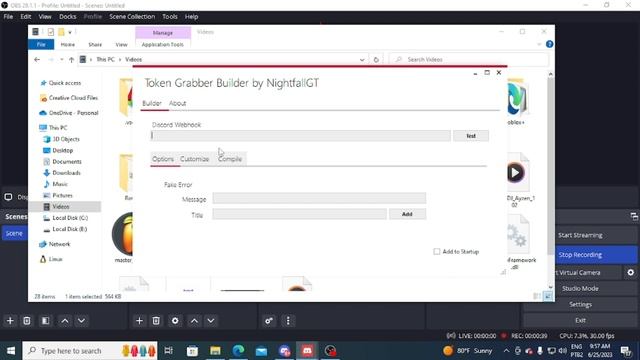Select the Builder tab

(152, 103)
